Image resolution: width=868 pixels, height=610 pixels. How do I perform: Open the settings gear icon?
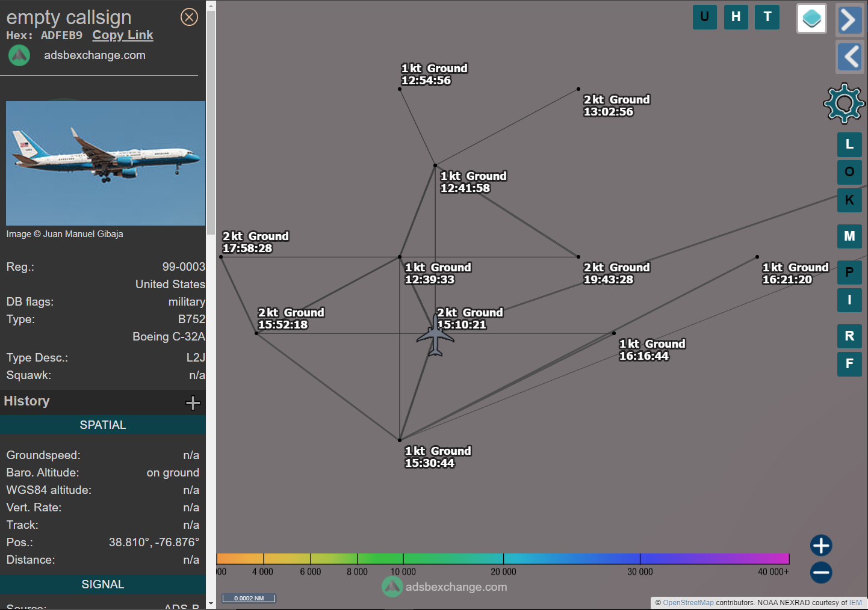(x=844, y=103)
